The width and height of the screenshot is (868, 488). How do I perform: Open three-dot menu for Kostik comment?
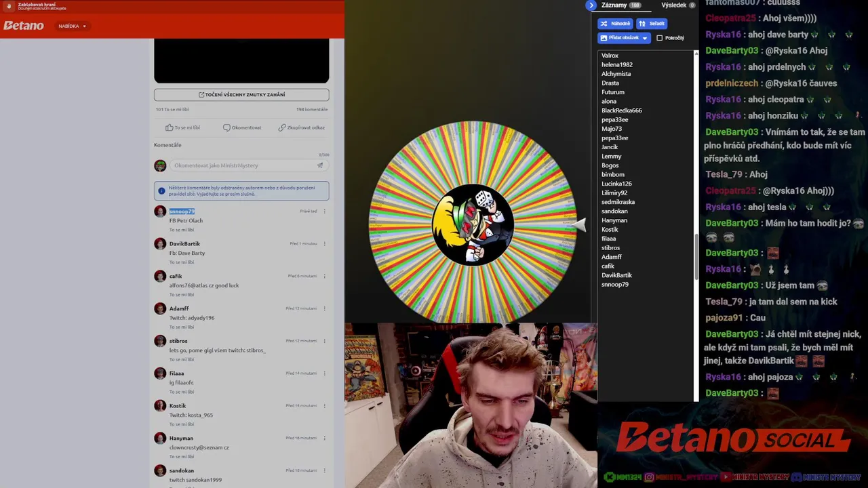pos(325,405)
